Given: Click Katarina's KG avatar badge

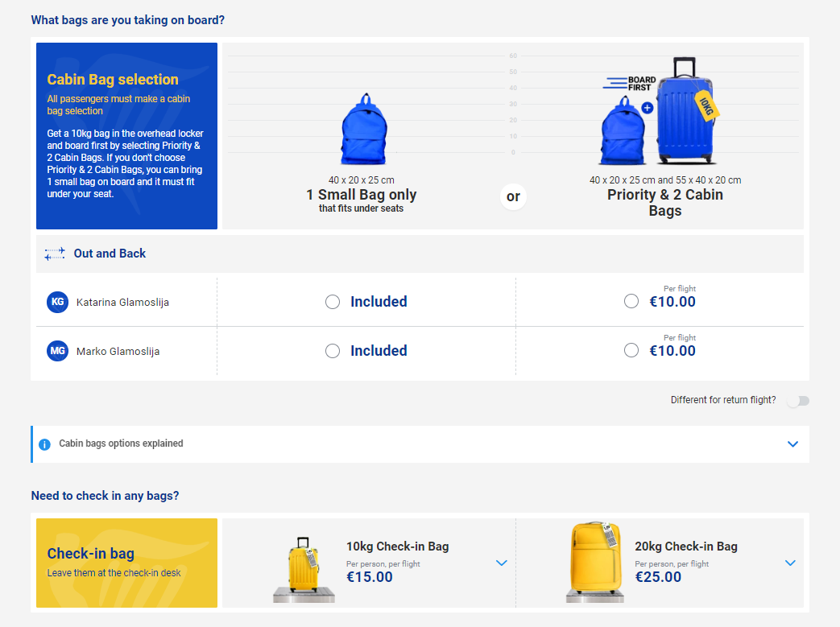Looking at the screenshot, I should [x=57, y=302].
